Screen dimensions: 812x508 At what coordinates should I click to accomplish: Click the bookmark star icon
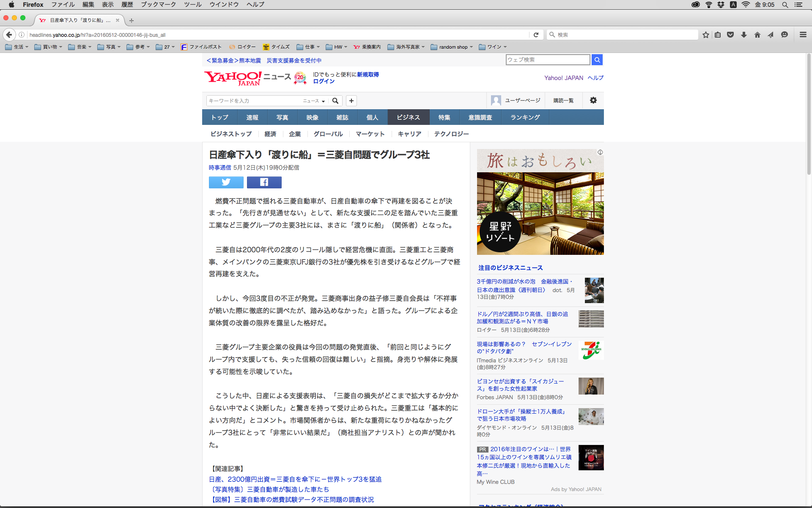click(x=705, y=35)
